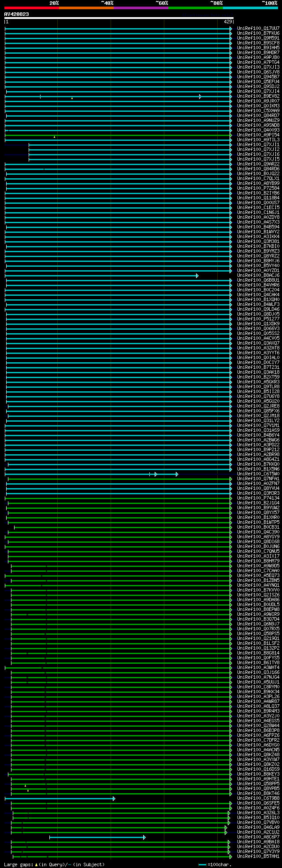Open hit UniRef100_A0ZDY8
282x868 pixels.
click(x=258, y=217)
